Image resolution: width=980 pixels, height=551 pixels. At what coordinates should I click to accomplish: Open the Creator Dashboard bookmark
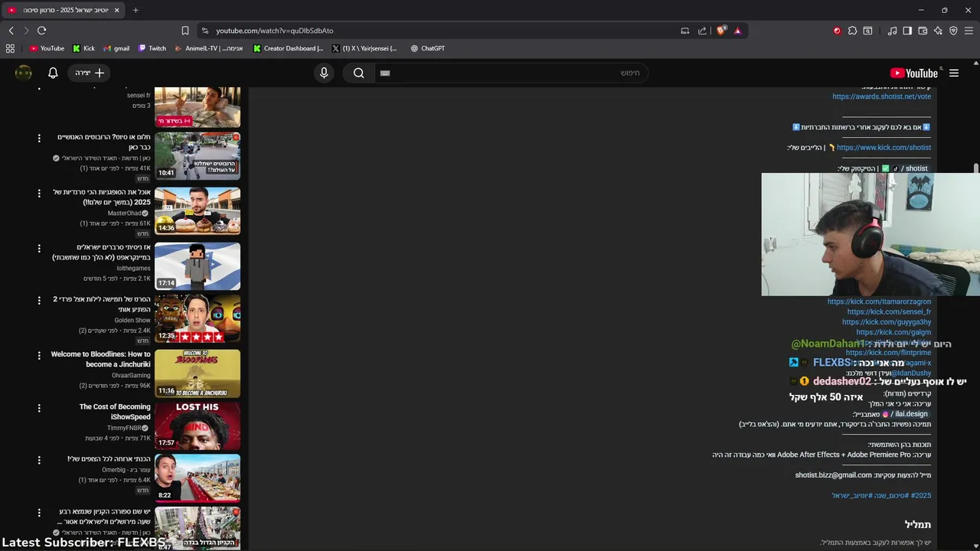coord(289,48)
